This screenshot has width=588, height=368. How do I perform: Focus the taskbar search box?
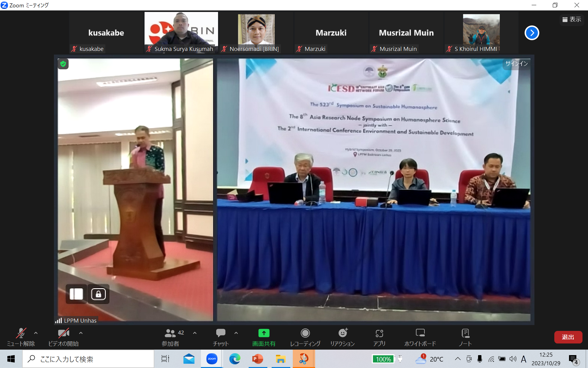[88, 359]
